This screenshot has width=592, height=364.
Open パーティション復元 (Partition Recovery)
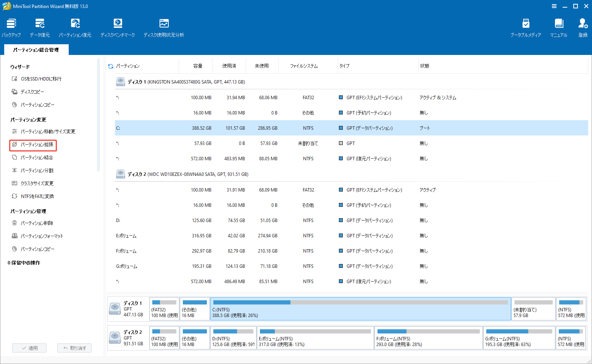pos(75,27)
